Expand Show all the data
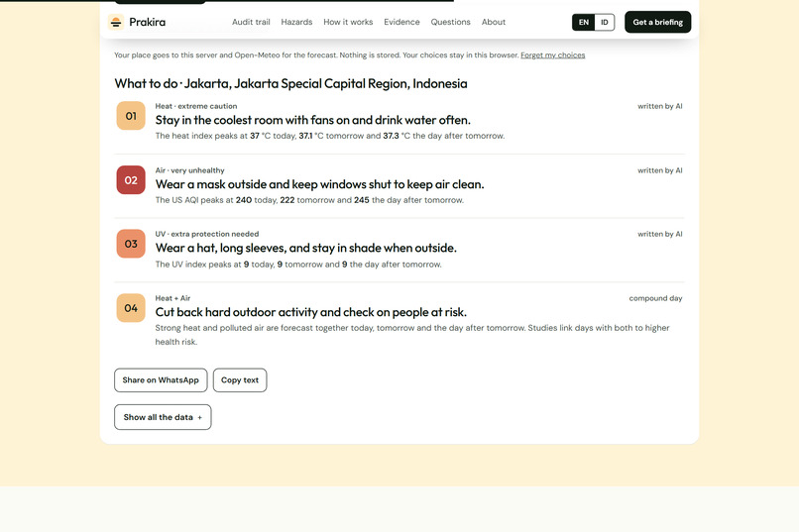The image size is (799, 532). [x=163, y=417]
